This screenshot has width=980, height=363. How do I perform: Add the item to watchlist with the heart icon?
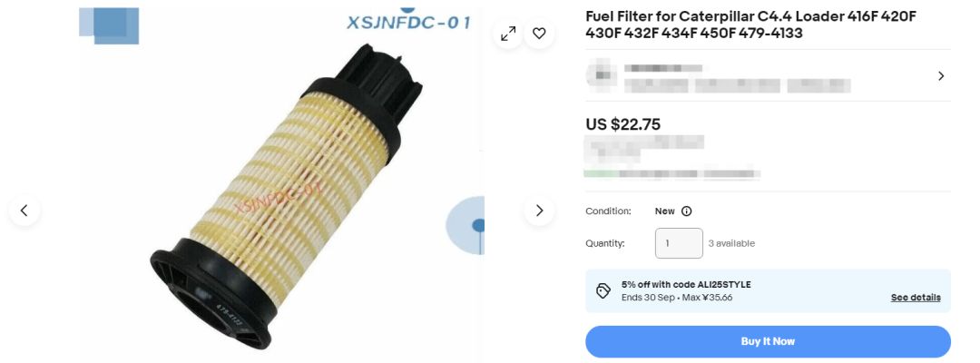click(539, 34)
